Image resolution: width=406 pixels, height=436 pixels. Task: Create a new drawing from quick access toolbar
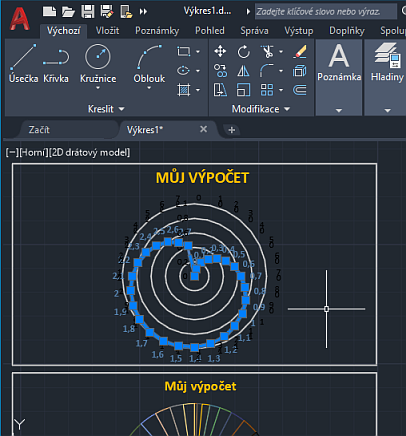coord(50,12)
